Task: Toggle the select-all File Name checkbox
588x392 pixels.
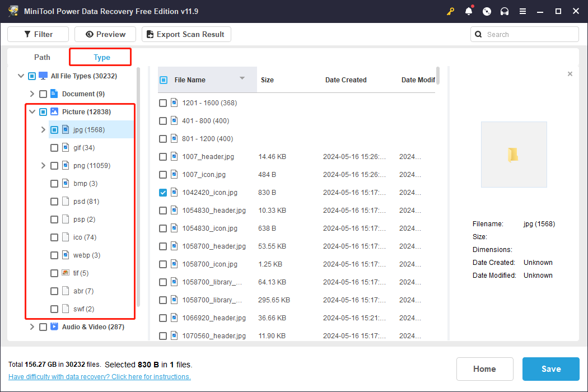Action: click(164, 80)
